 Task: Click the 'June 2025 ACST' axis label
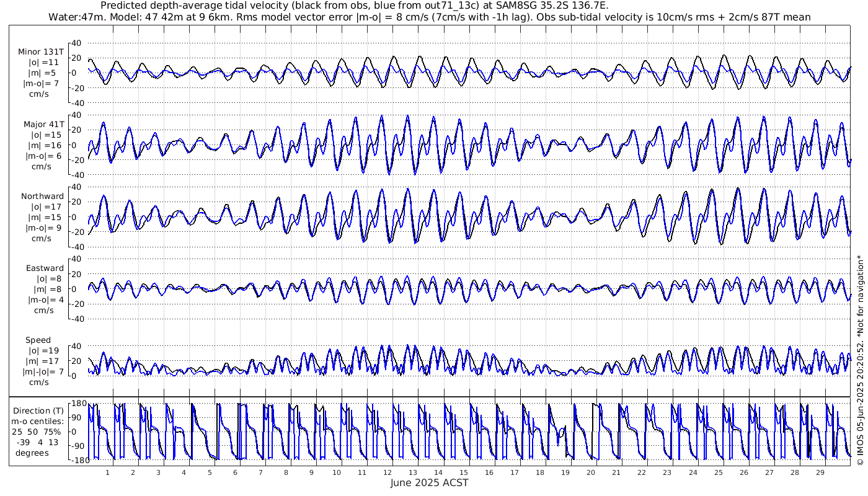429,482
